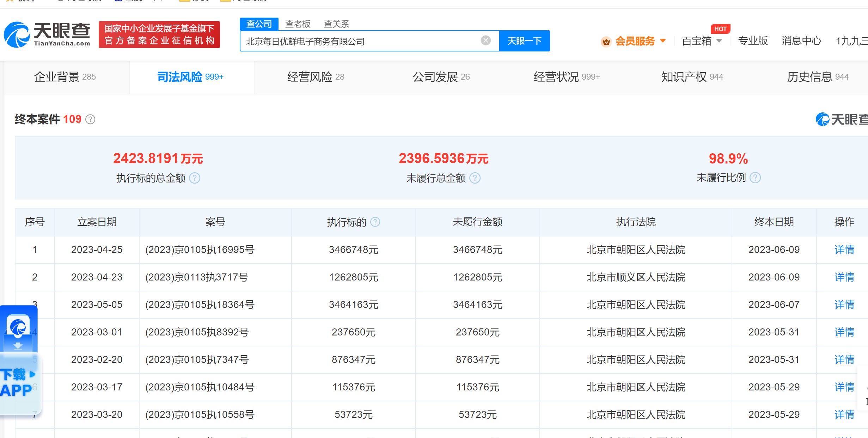The width and height of the screenshot is (868, 438).
Task: Clear the search box with X icon
Action: click(x=485, y=41)
